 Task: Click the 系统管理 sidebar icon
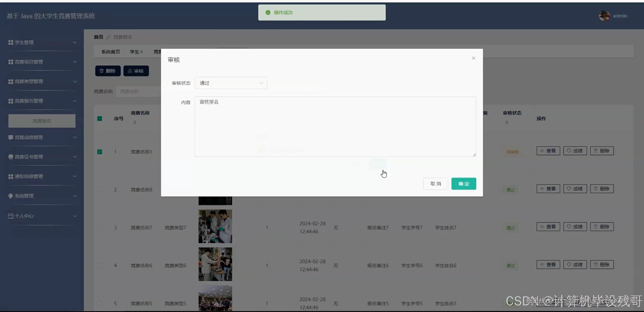click(11, 196)
